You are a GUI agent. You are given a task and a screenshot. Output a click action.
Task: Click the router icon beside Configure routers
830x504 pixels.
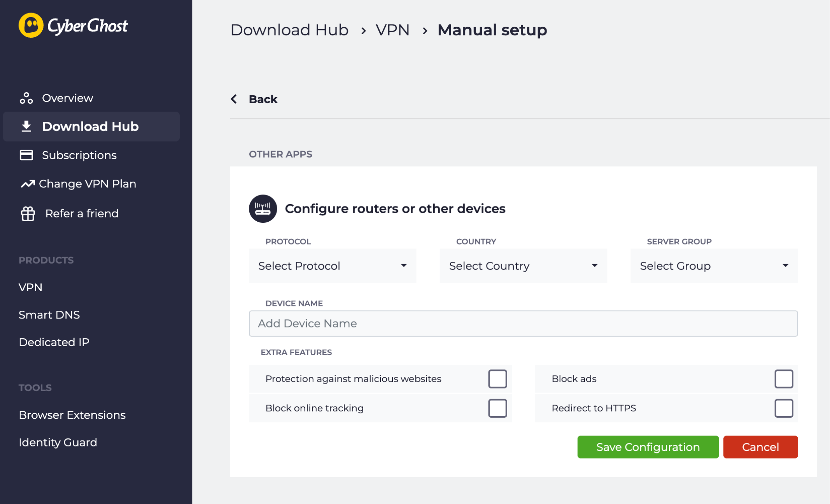(x=263, y=208)
